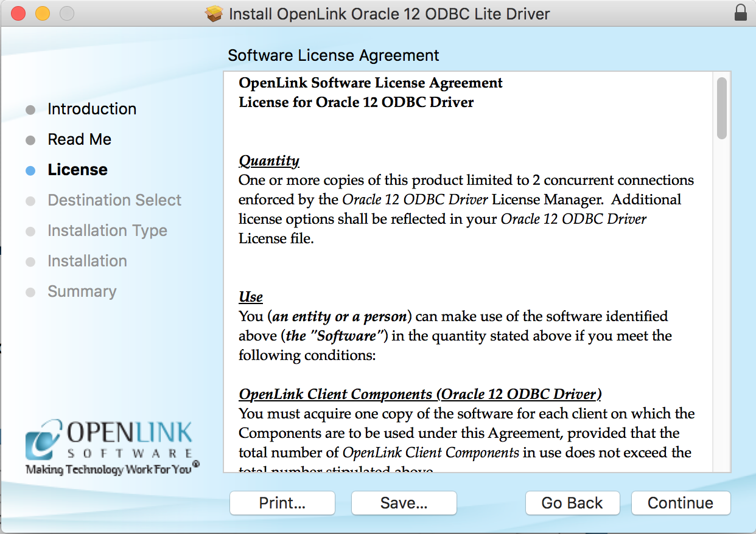Minimize the installer with the yellow button

pos(42,13)
